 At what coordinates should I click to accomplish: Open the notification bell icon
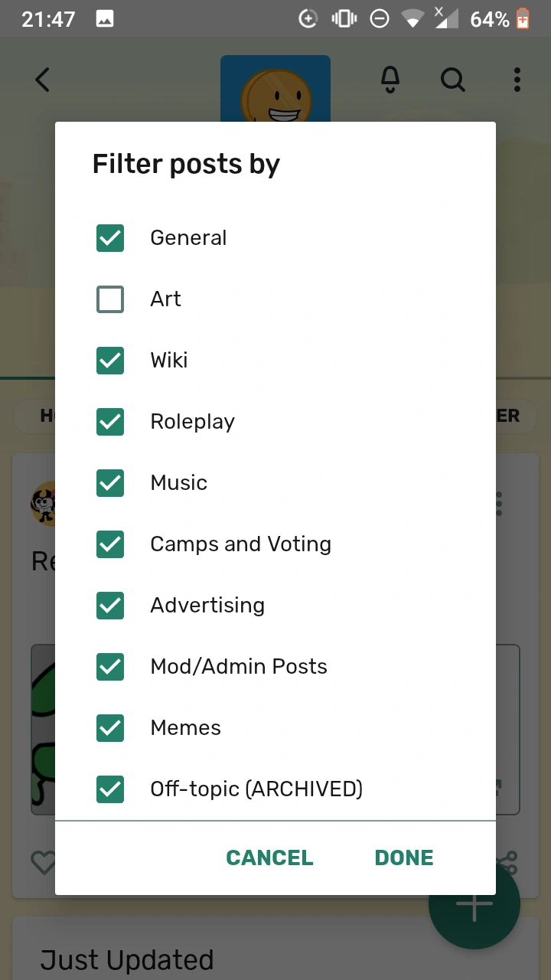[x=390, y=79]
